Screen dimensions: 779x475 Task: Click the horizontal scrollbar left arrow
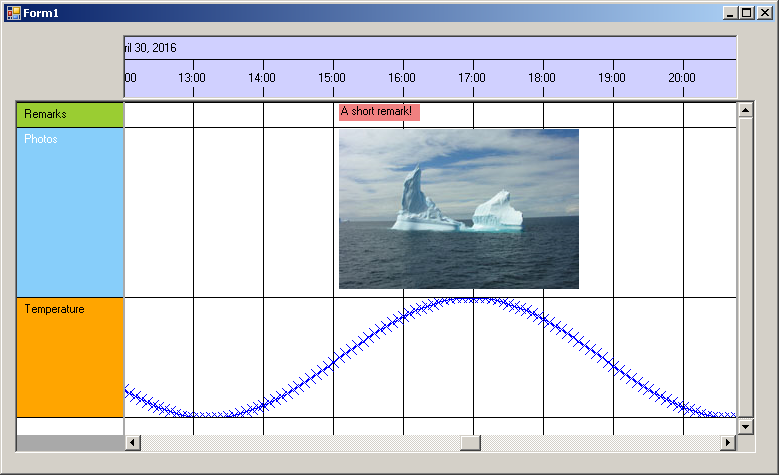[x=132, y=443]
